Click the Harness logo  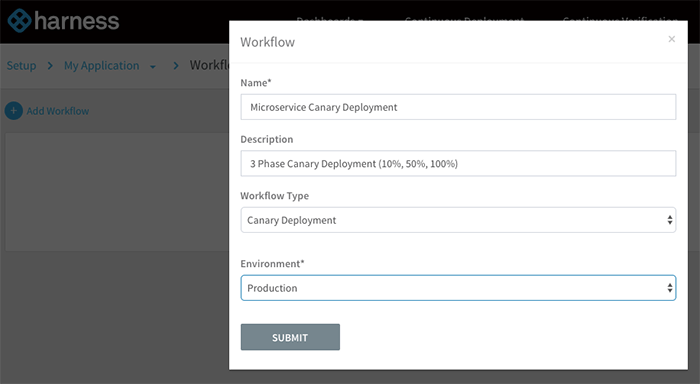coord(63,21)
